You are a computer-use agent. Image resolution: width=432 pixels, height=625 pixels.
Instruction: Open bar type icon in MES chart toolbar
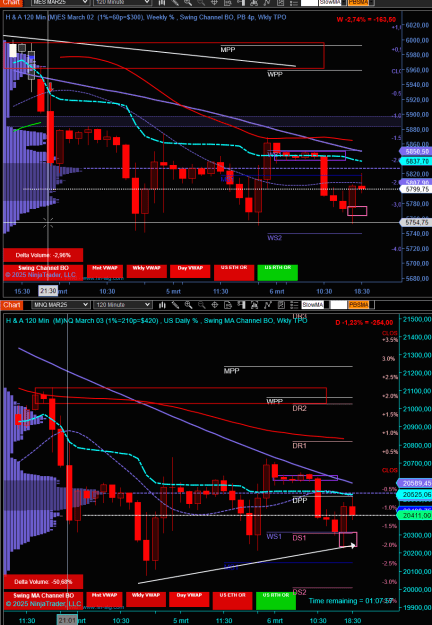[x=162, y=2]
